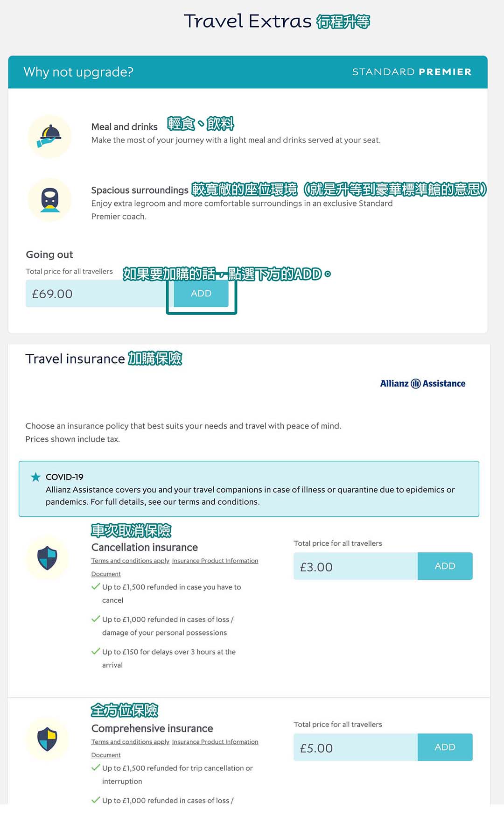Click the train icon beside Spacious surroundings
Image resolution: width=504 pixels, height=817 pixels.
49,199
